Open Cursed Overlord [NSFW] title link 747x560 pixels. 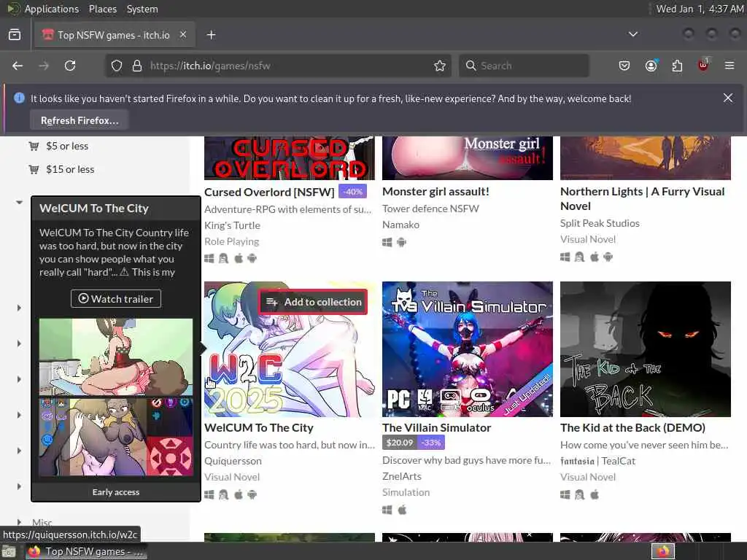[269, 192]
